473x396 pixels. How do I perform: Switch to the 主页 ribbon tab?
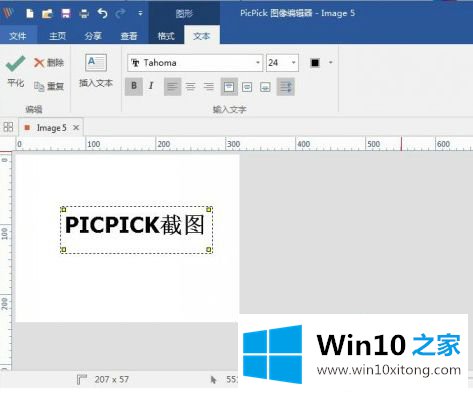tap(57, 36)
